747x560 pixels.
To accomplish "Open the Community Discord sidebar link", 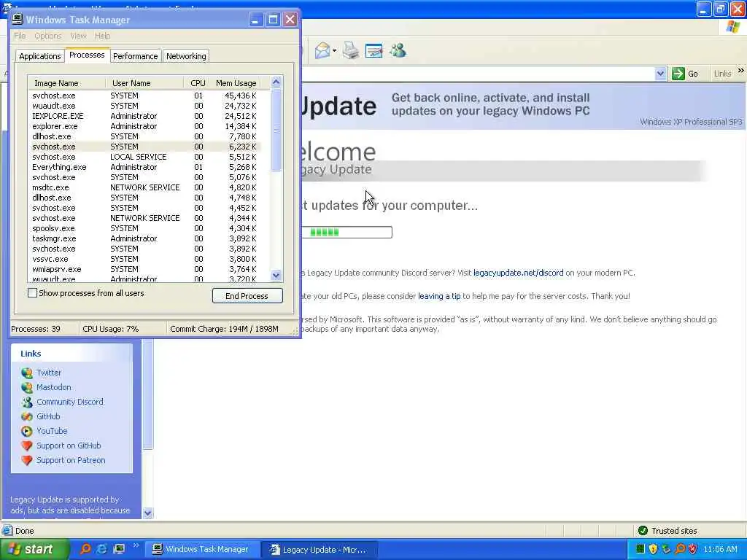I will click(70, 402).
